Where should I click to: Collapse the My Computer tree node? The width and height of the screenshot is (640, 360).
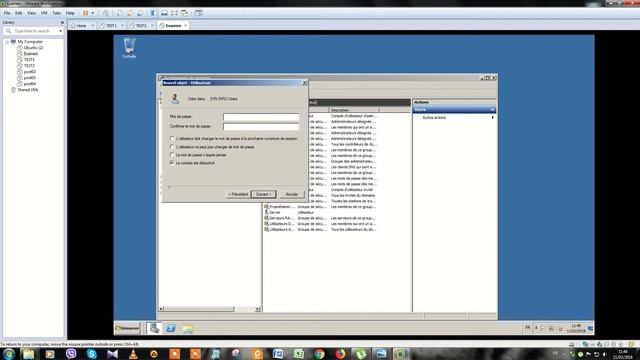[7, 42]
